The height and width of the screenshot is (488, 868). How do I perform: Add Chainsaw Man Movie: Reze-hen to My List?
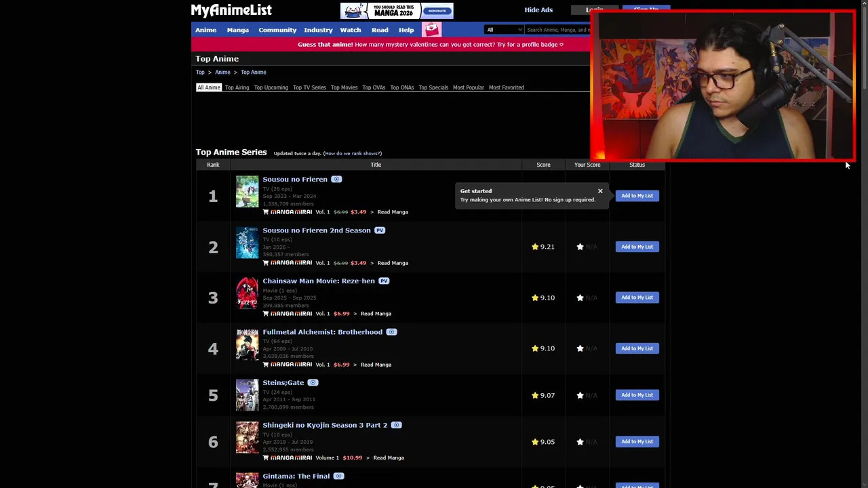(x=637, y=298)
